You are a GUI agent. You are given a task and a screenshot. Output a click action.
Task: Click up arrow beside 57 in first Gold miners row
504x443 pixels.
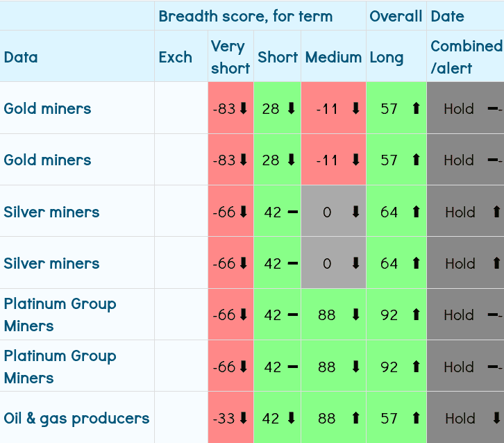[416, 108]
